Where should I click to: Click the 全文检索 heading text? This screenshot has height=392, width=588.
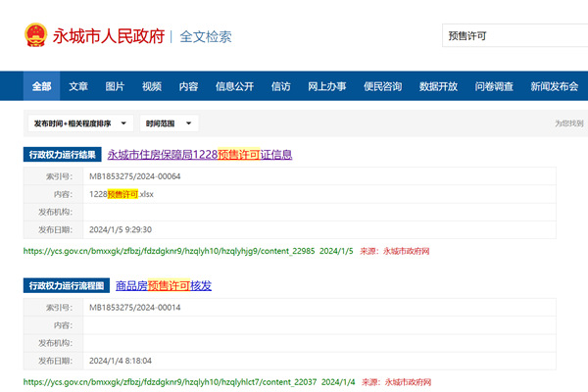pyautogui.click(x=206, y=37)
